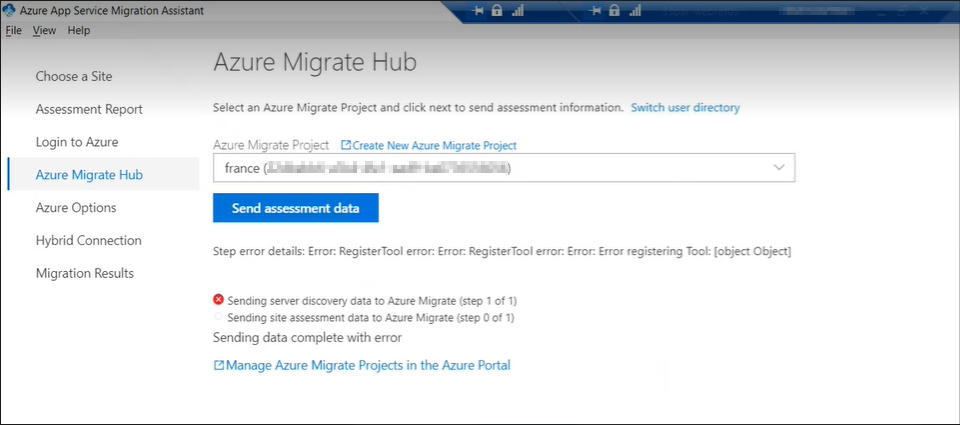This screenshot has height=425, width=960.
Task: Switch to the Hybrid Connection step
Action: point(88,241)
